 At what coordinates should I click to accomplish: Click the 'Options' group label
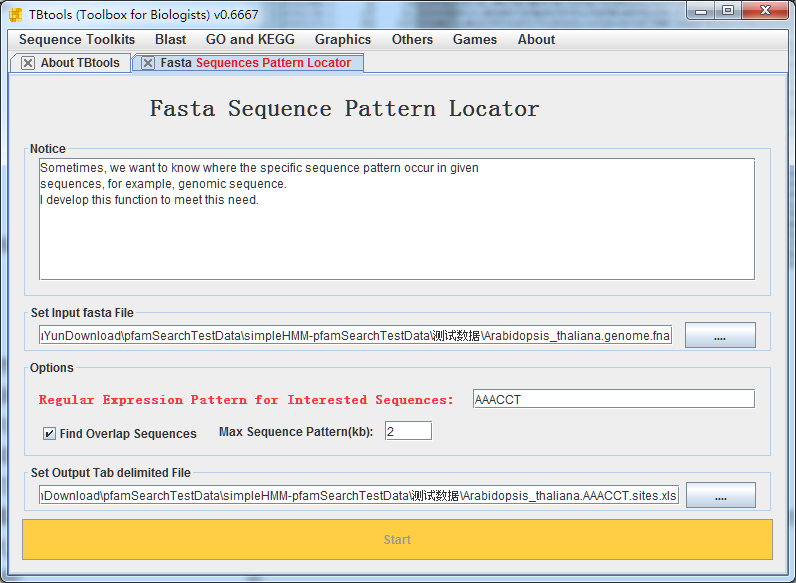pos(52,368)
